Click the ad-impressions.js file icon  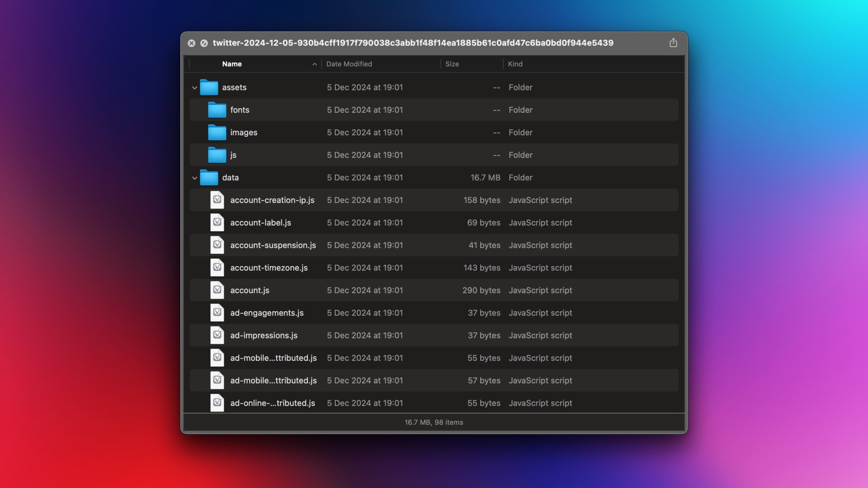coord(217,335)
